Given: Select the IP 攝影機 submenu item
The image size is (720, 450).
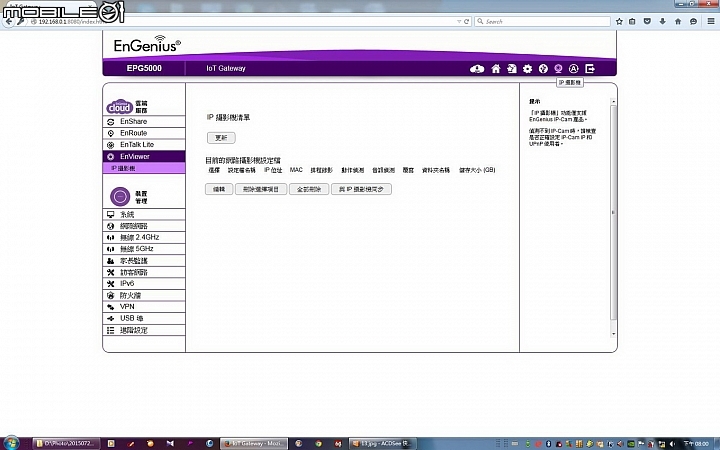Looking at the screenshot, I should [x=144, y=169].
